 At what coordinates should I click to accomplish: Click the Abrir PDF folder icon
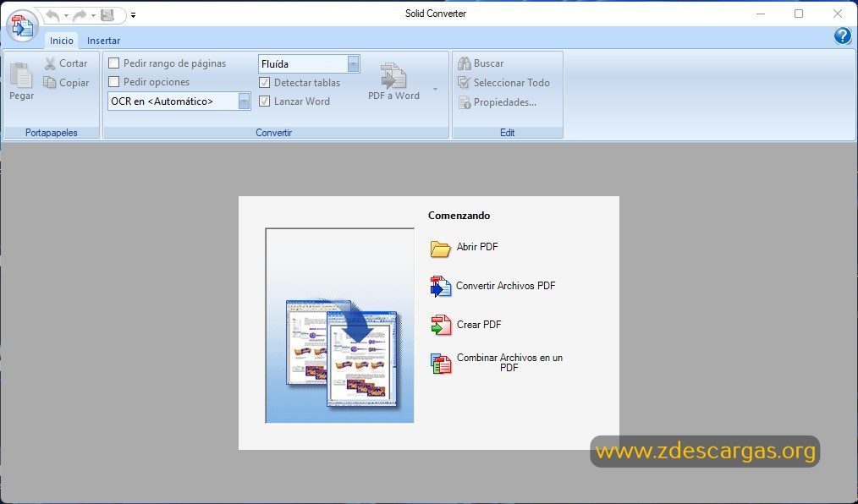point(441,248)
